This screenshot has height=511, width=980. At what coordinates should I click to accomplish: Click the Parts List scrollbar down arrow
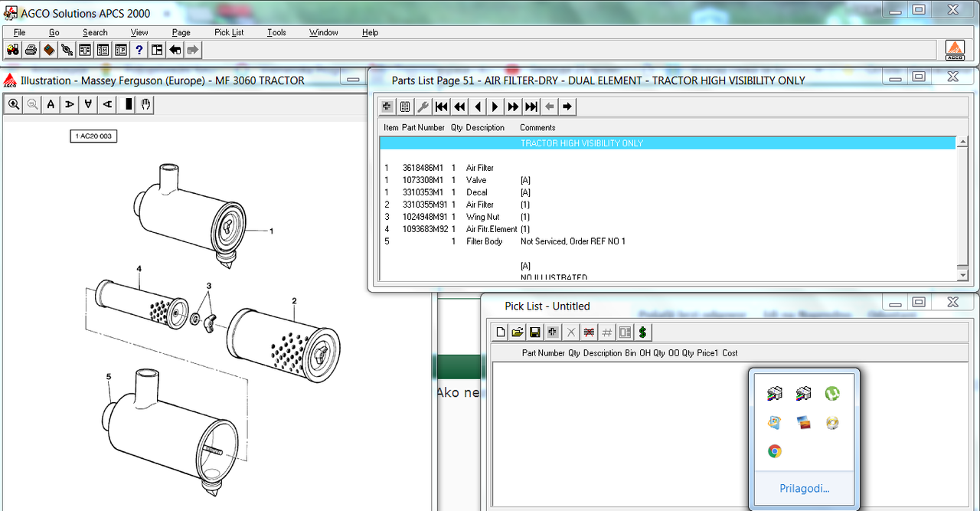[x=962, y=275]
